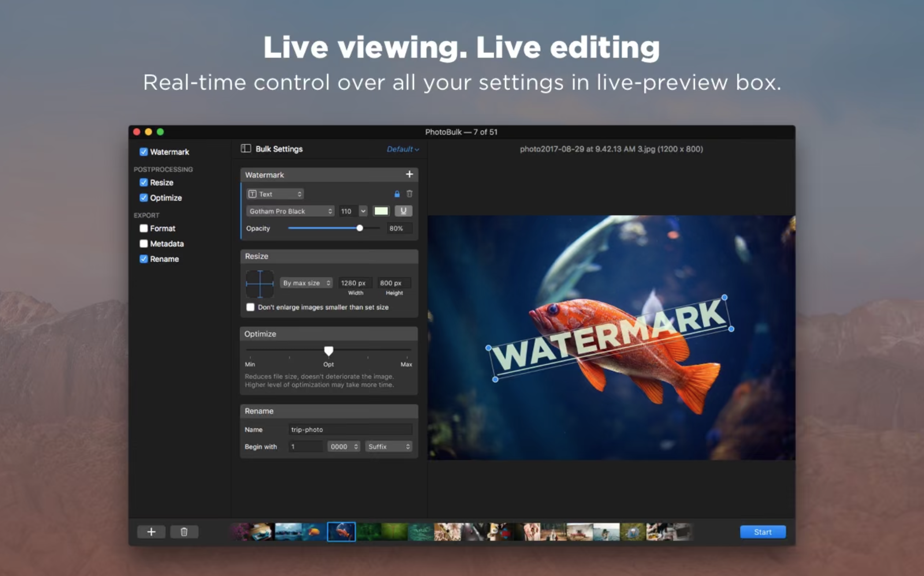Viewport: 924px width, 576px height.
Task: Toggle underline text style button
Action: 403,211
